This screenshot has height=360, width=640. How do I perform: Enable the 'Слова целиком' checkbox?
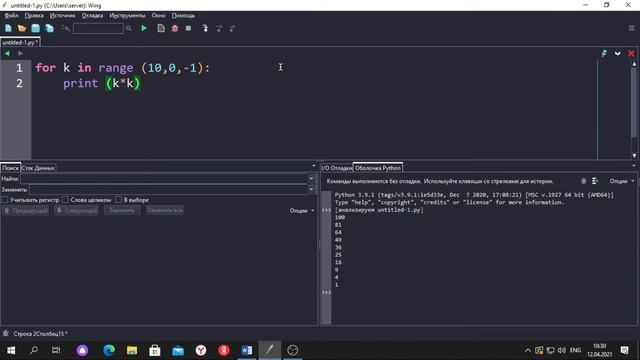pyautogui.click(x=65, y=200)
